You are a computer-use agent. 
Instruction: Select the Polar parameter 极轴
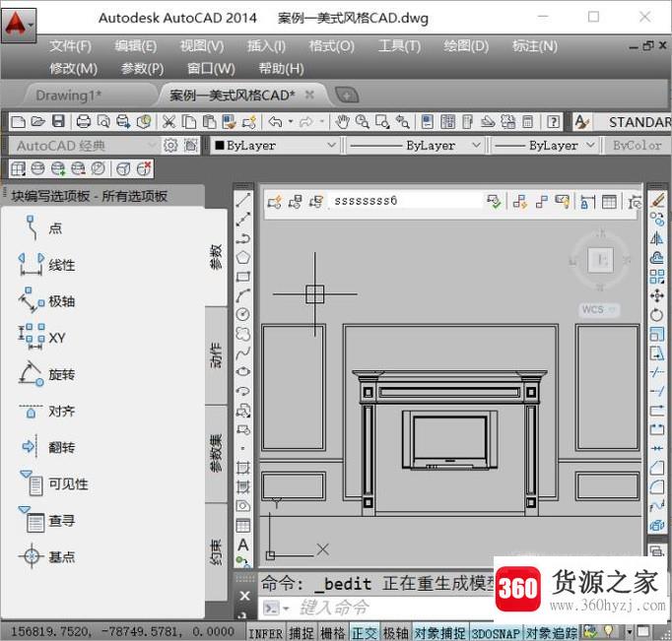point(46,301)
